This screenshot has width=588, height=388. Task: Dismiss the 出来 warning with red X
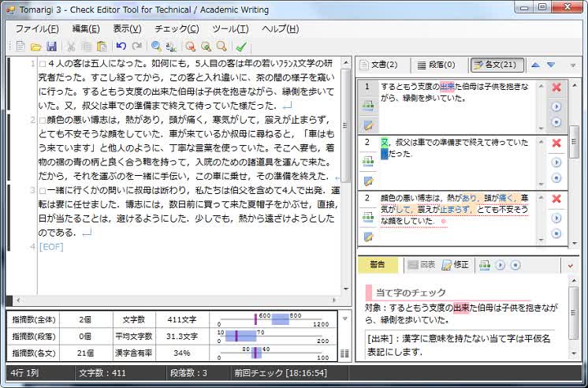click(x=556, y=88)
